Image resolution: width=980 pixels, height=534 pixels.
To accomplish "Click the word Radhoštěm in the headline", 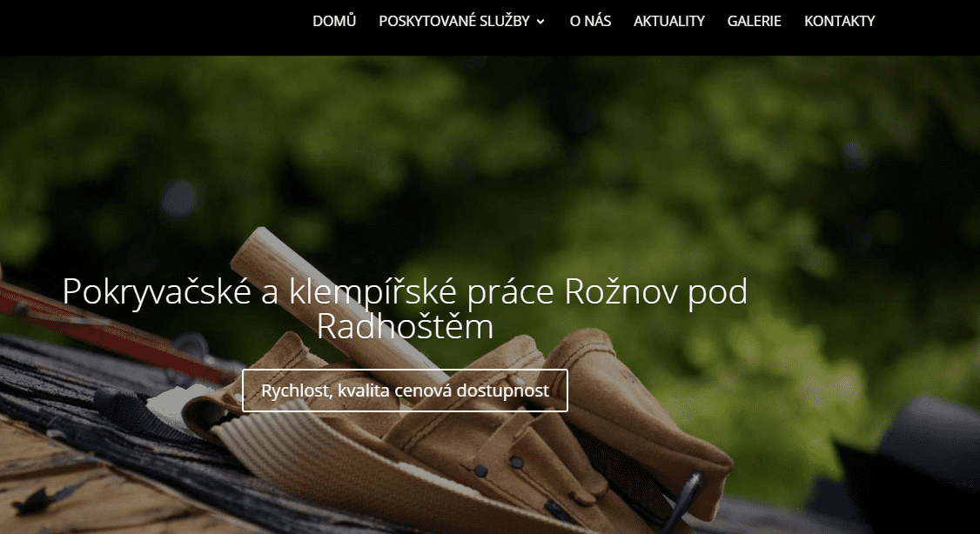I will click(x=405, y=327).
